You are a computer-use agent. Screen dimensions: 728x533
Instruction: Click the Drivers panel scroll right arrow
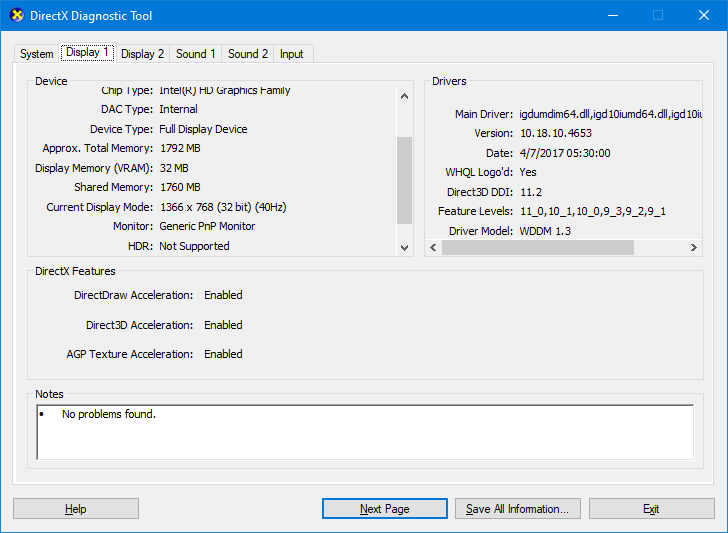(x=692, y=247)
